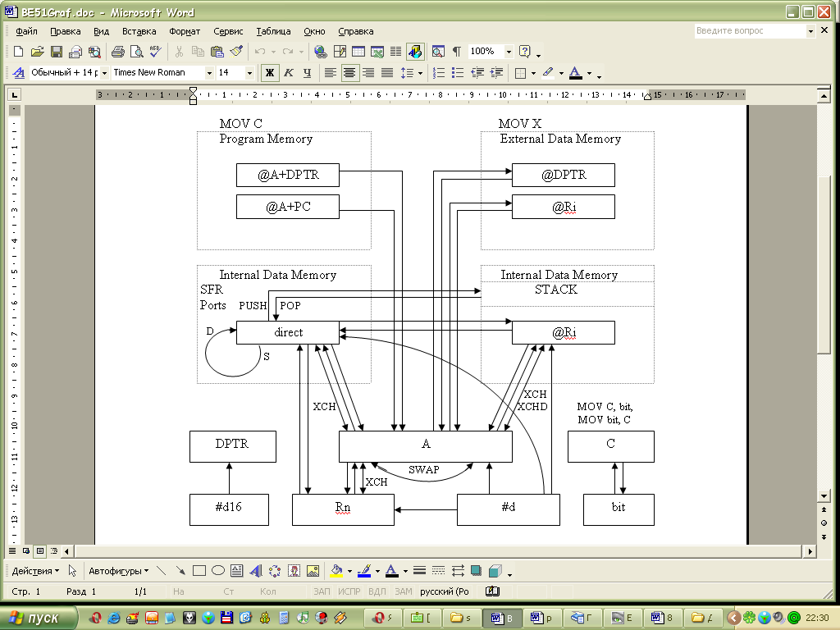Toggle the Drawing toolbar button
Viewport: 840px width, 630px height.
(x=415, y=52)
